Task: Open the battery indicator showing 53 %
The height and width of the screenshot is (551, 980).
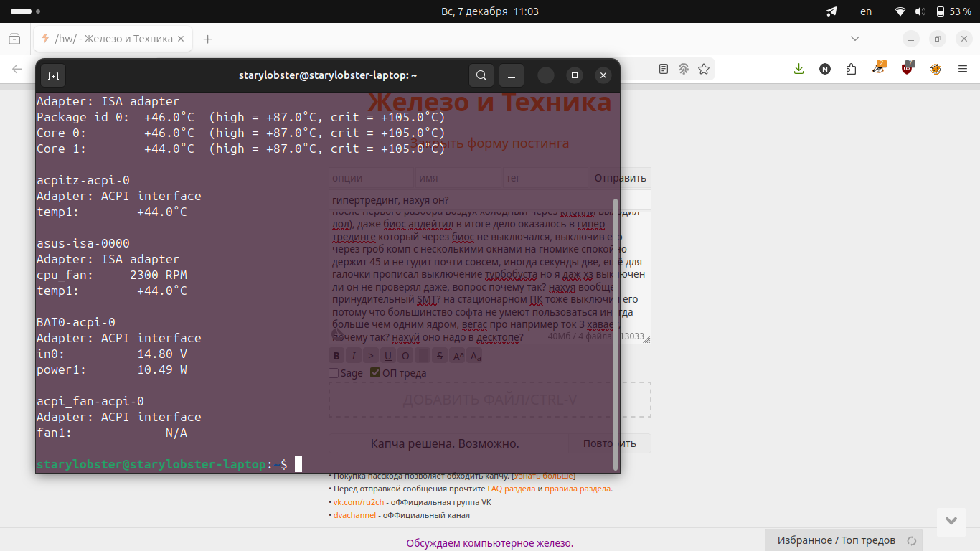Action: click(x=953, y=11)
